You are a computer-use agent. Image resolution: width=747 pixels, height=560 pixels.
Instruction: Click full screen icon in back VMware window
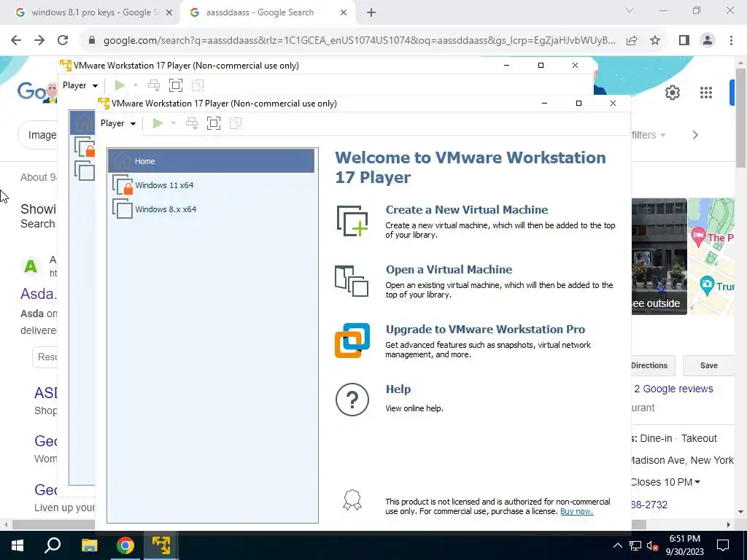[176, 85]
